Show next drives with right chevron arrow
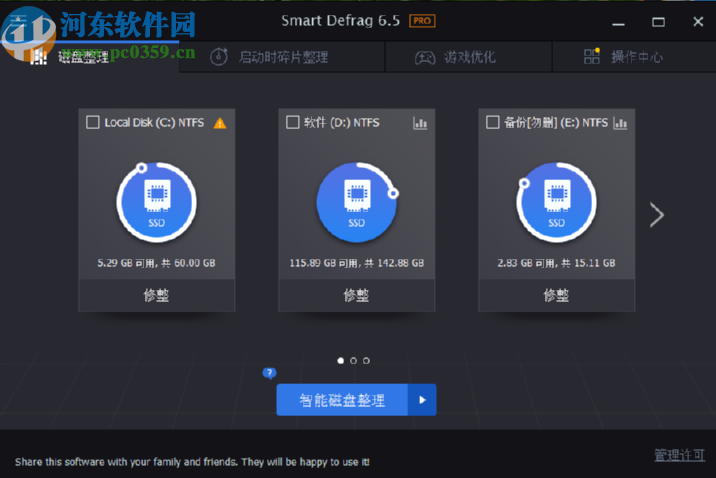Image resolution: width=716 pixels, height=478 pixels. click(x=657, y=215)
